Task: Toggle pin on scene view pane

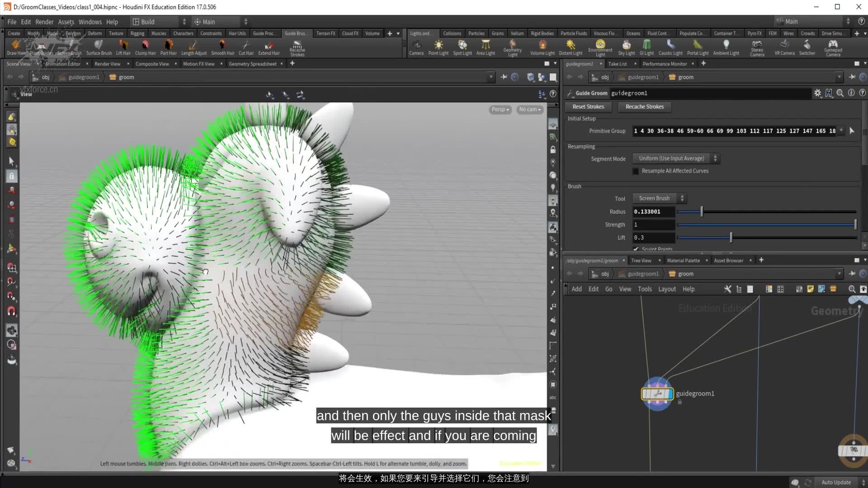Action: click(x=504, y=77)
